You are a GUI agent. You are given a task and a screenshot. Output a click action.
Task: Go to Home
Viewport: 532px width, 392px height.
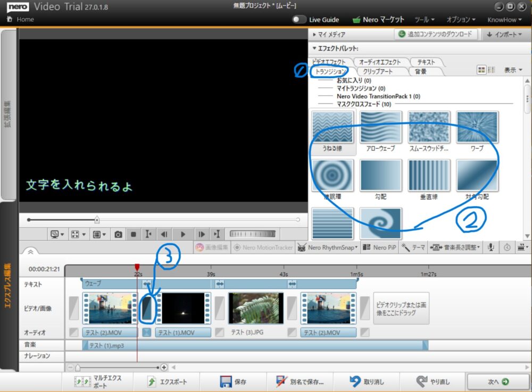point(20,19)
